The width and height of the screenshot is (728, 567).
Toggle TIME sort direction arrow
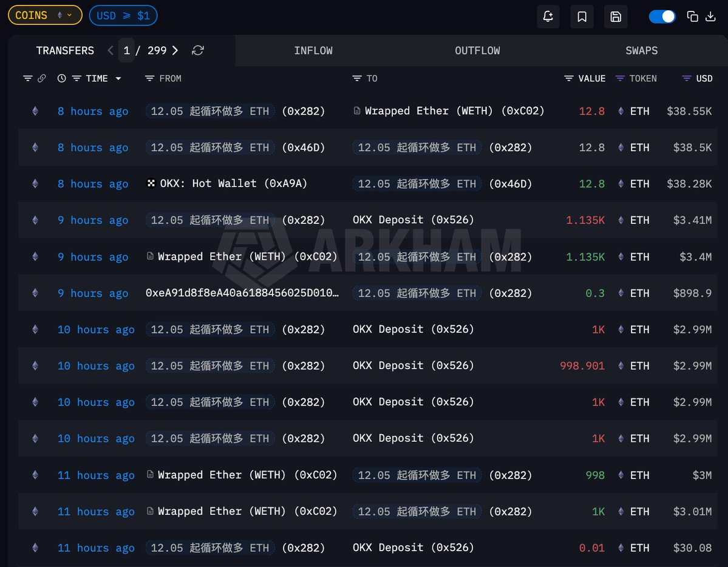118,79
